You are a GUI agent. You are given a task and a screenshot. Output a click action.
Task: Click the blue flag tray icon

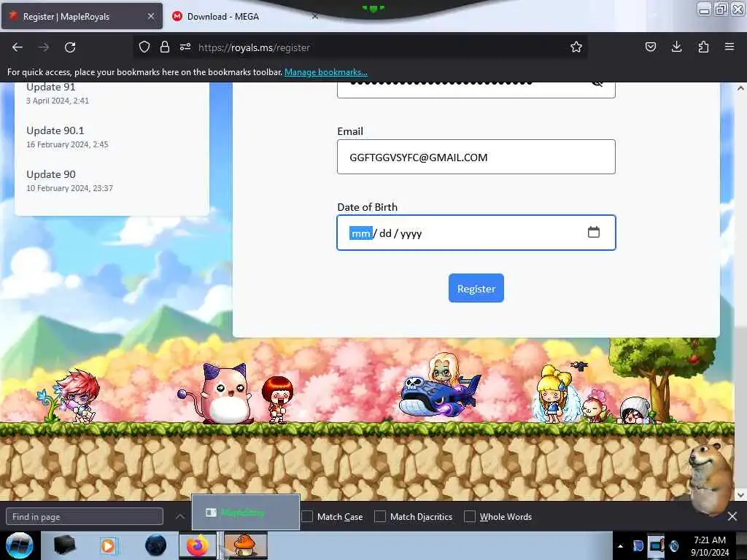point(638,546)
